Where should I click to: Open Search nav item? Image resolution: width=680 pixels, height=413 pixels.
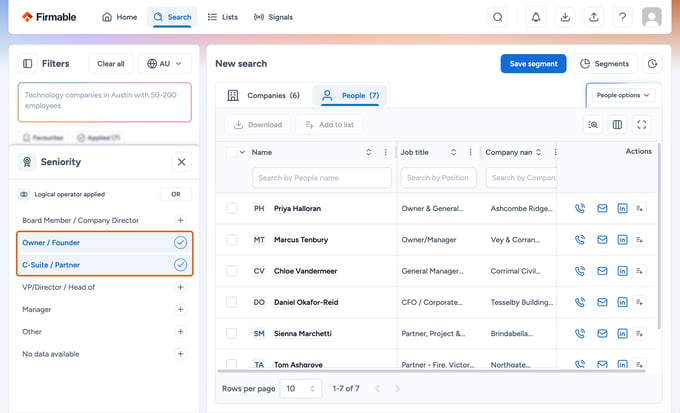172,17
